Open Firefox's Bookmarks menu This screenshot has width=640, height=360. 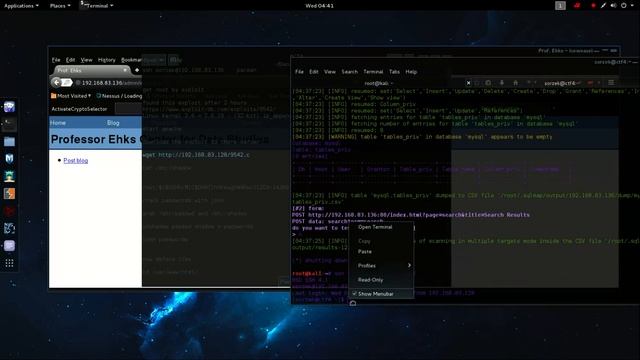point(131,60)
